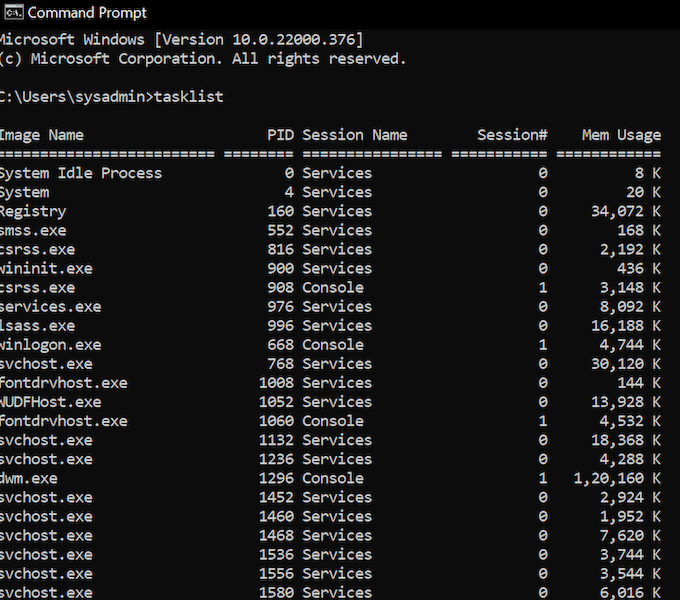Click the winlogon.exe process name
Image resolution: width=680 pixels, height=600 pixels.
coord(50,345)
